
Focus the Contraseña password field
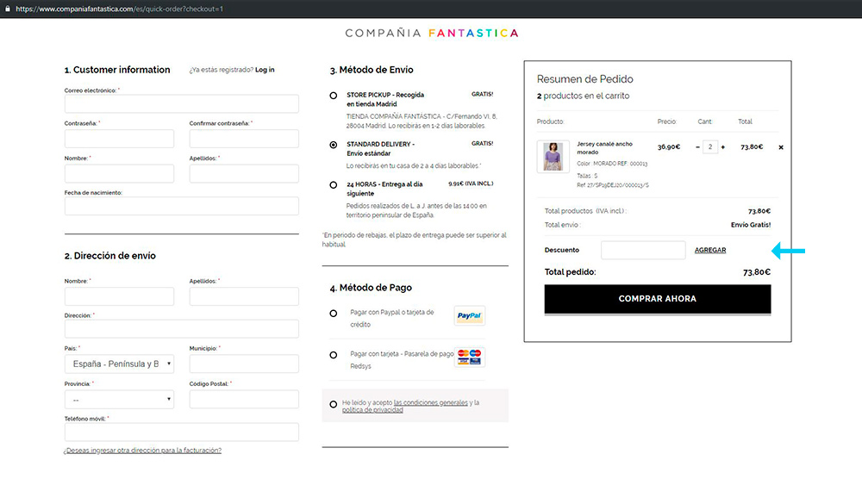point(119,139)
